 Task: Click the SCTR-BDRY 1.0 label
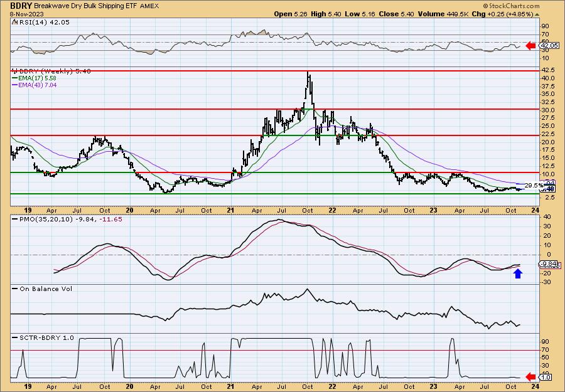coord(46,337)
